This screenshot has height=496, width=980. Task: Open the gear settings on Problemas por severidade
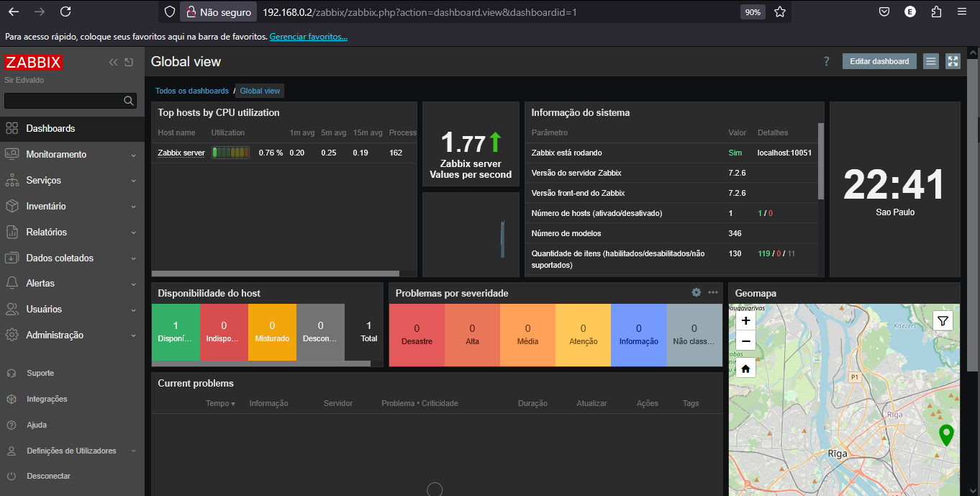pyautogui.click(x=696, y=292)
